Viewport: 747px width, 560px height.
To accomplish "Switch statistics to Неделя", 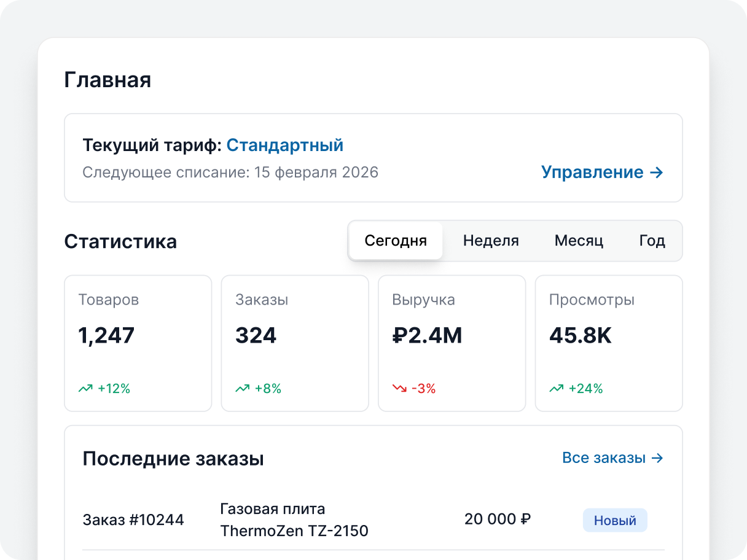I will tap(491, 241).
